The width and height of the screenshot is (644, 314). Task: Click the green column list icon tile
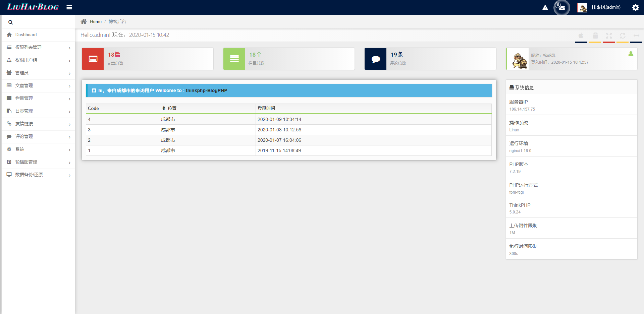234,59
